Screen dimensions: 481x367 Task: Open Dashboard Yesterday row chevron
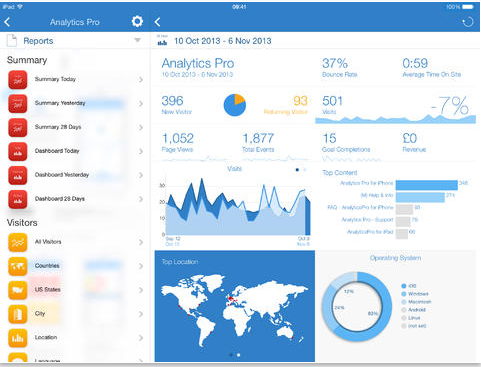(x=141, y=175)
